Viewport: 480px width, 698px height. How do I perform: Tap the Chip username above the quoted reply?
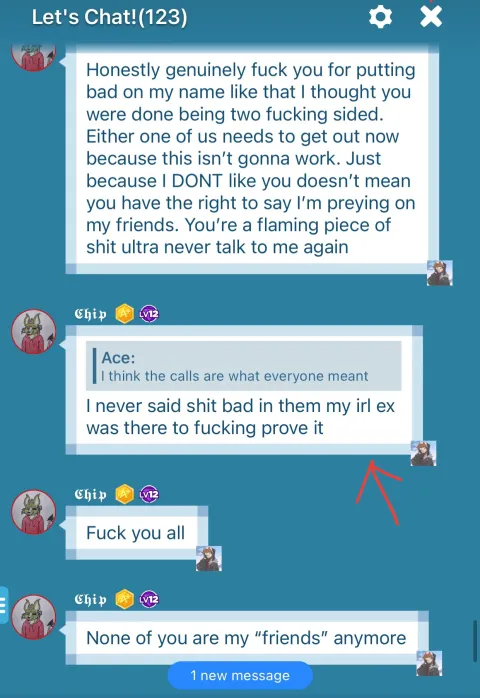(90, 314)
